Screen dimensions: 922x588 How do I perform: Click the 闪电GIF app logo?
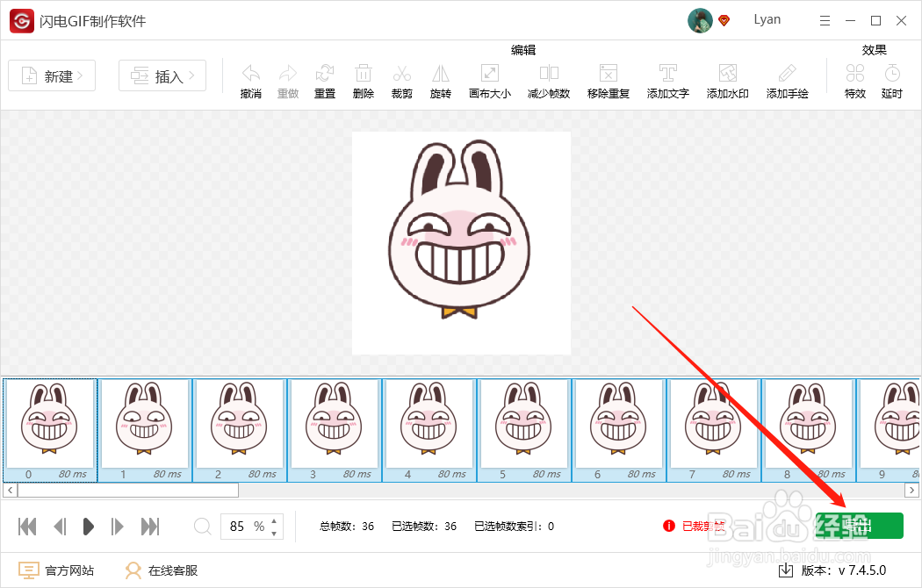[x=22, y=21]
